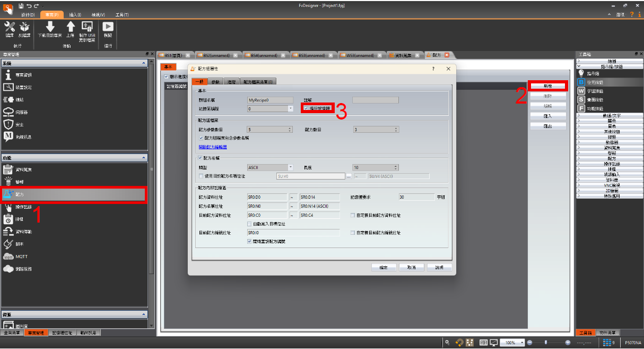Click the 反編譯 decompile icon
Viewport: 644px width, 349px height.
click(24, 28)
